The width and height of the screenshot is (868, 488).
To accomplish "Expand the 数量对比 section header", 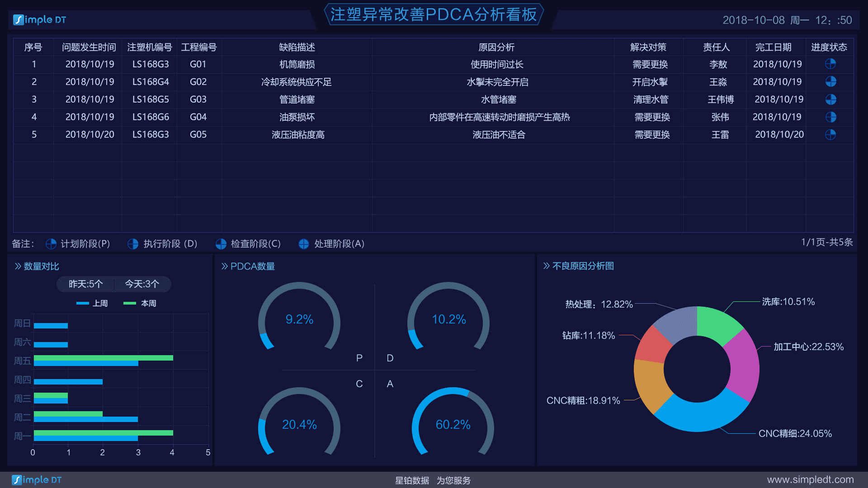I will (37, 267).
